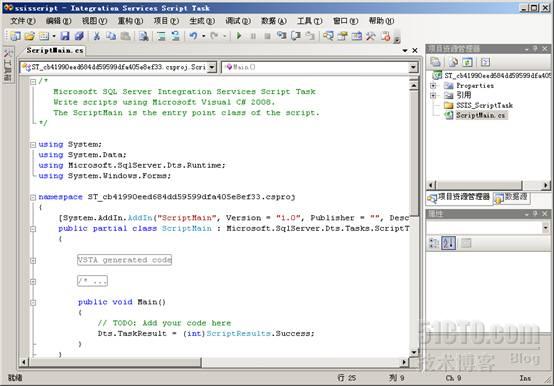This screenshot has height=386, width=554.
Task: Open the properties panel object dropdown
Action: (546, 227)
